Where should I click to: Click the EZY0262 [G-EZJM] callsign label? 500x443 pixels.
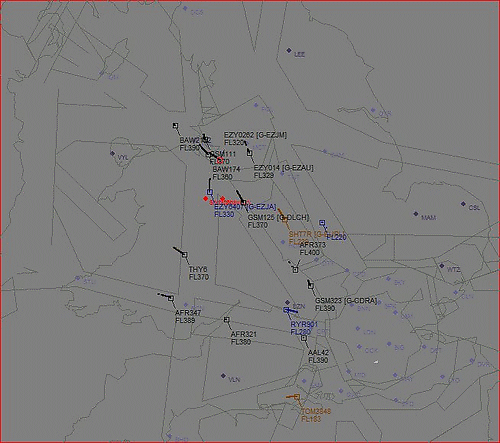coord(255,135)
